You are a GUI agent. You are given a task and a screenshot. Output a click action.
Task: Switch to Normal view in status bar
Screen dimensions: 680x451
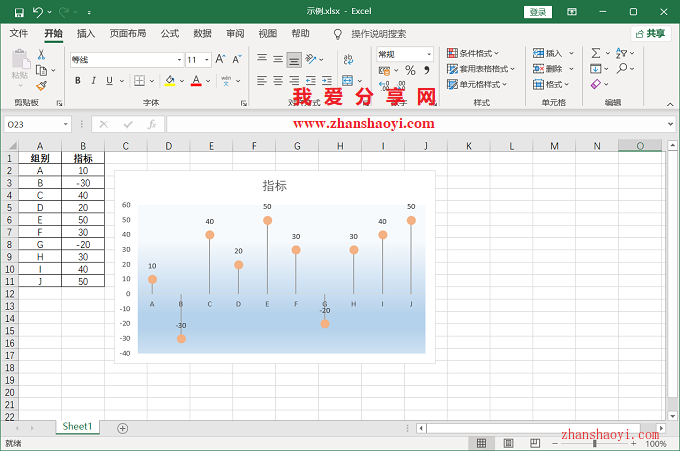481,443
